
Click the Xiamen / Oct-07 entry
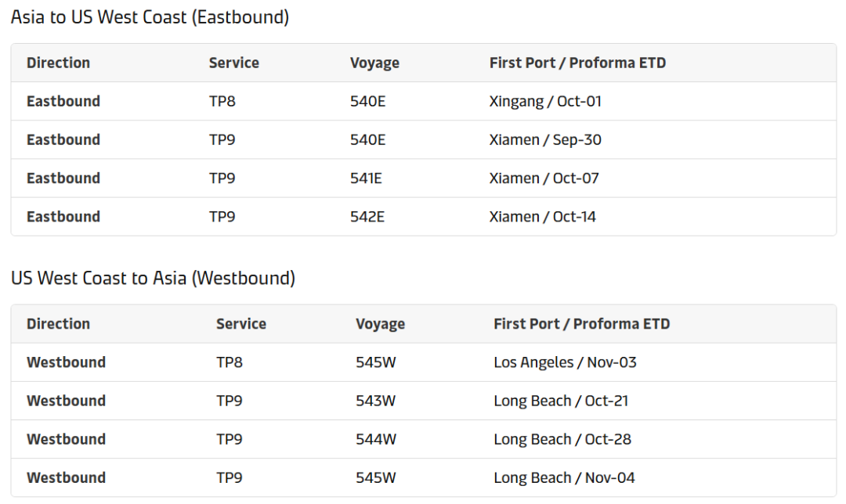(x=544, y=178)
